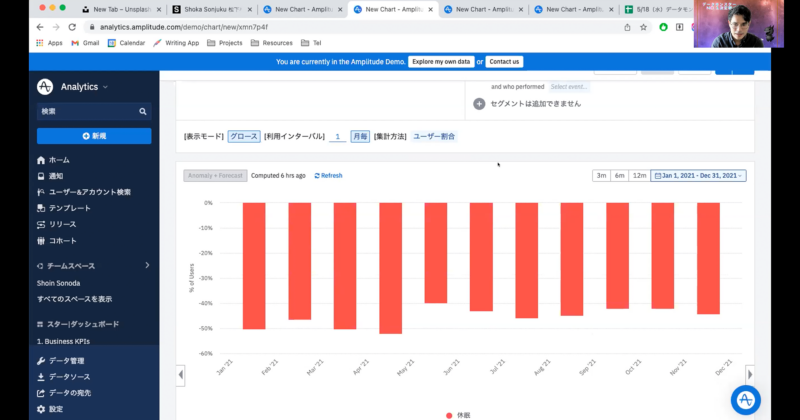The height and width of the screenshot is (420, 800).
Task: Open データソース in the sidebar
Action: [63, 377]
